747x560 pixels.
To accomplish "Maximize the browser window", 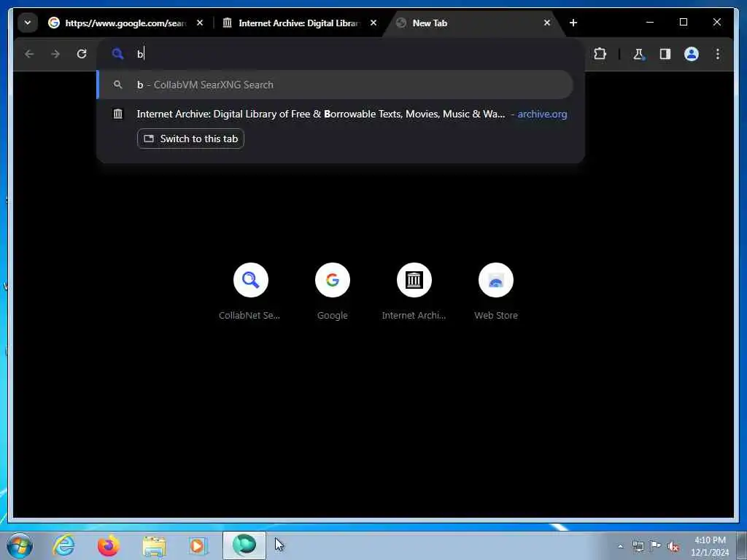I will (683, 23).
